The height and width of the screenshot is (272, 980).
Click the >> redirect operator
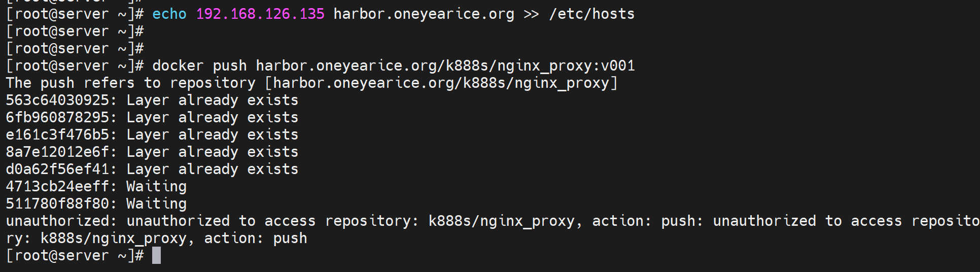point(531,14)
